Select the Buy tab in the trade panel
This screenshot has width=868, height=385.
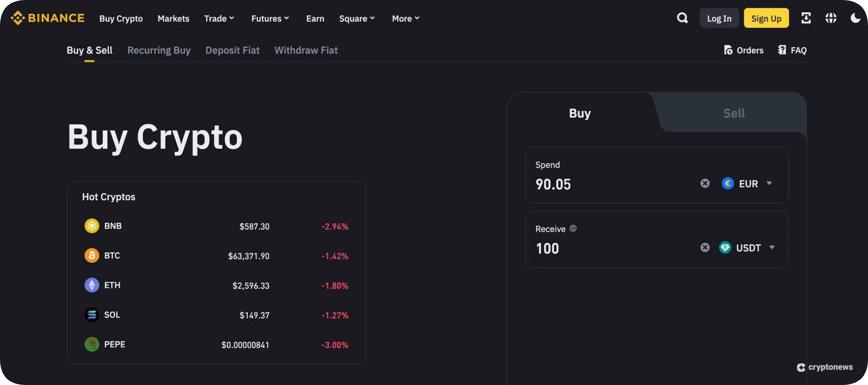(x=580, y=113)
